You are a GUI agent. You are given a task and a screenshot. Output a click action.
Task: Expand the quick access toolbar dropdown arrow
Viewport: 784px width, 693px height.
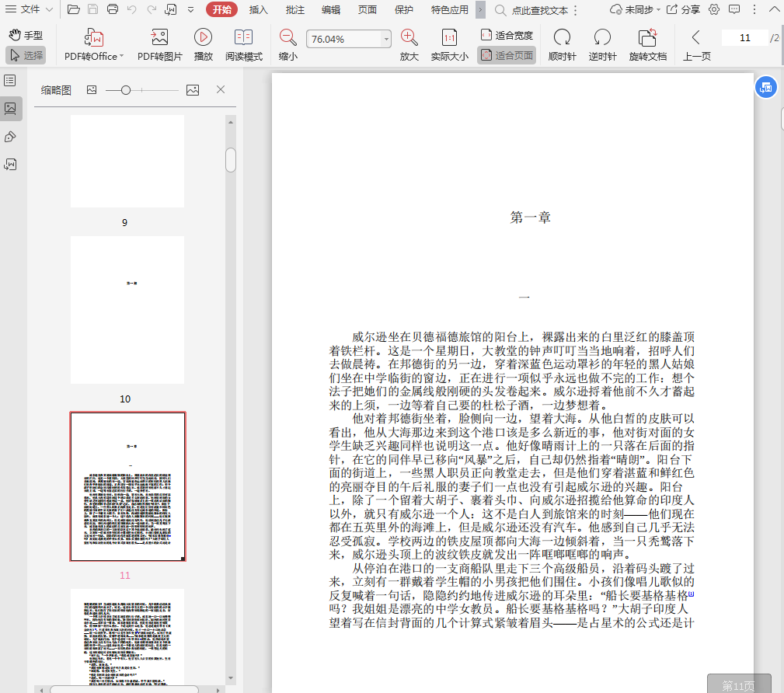[190, 9]
